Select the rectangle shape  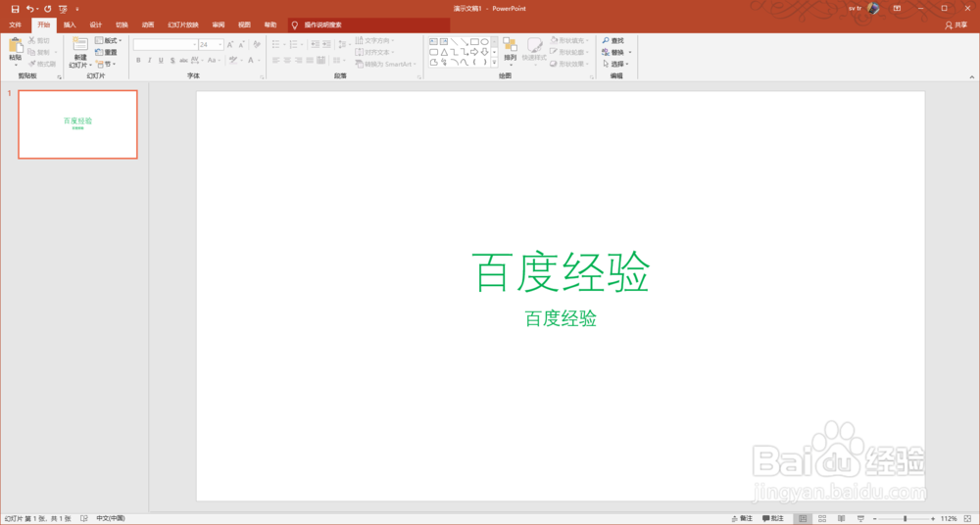point(474,42)
